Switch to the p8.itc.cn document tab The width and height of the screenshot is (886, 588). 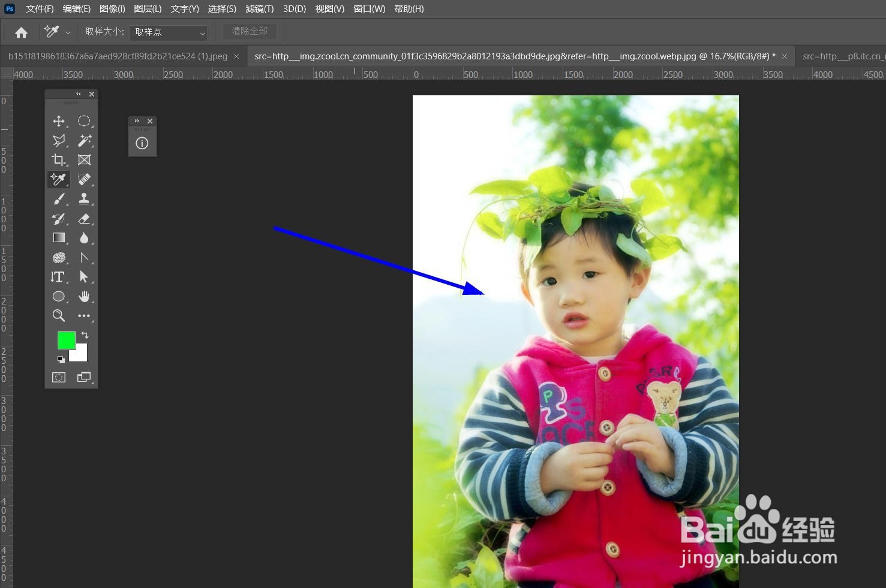[841, 56]
